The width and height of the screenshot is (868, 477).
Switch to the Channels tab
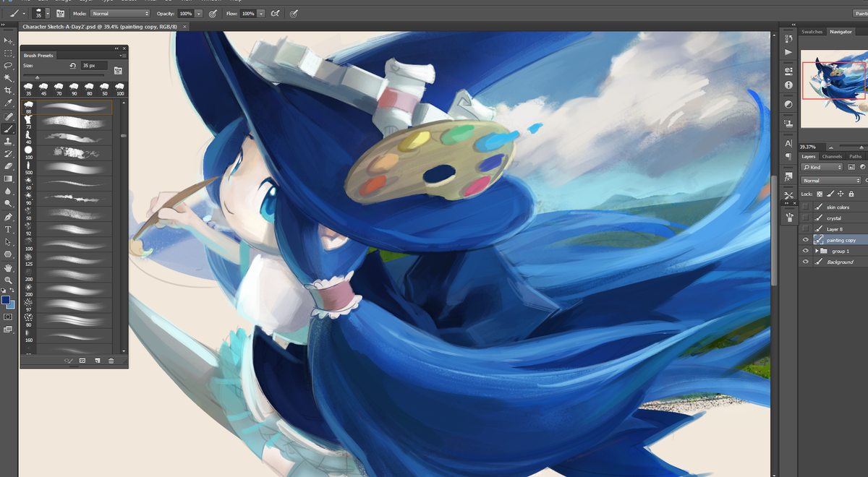(832, 156)
